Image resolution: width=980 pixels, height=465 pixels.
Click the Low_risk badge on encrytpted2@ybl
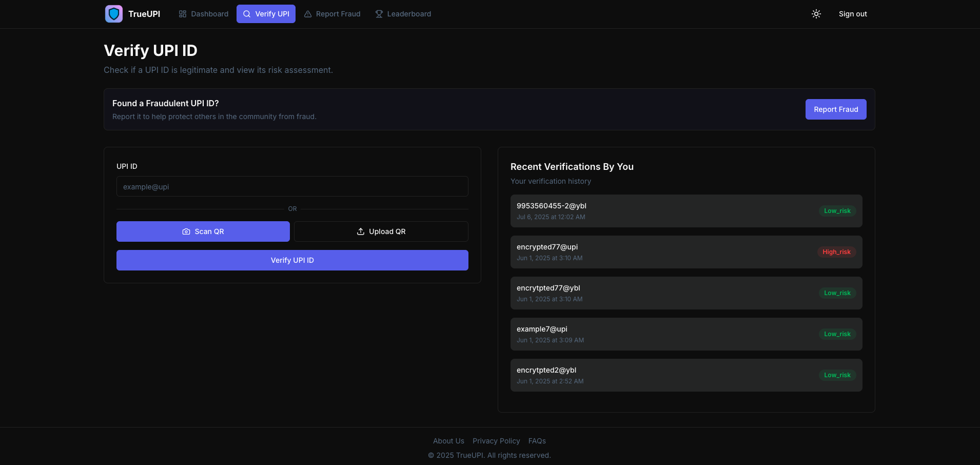pos(837,375)
